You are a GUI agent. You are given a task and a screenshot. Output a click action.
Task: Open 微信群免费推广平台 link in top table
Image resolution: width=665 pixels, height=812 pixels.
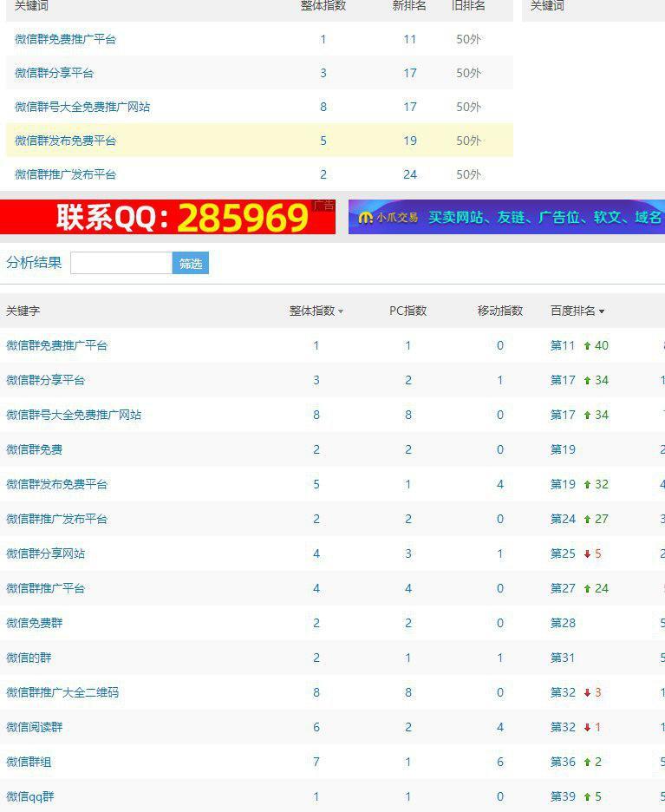65,39
